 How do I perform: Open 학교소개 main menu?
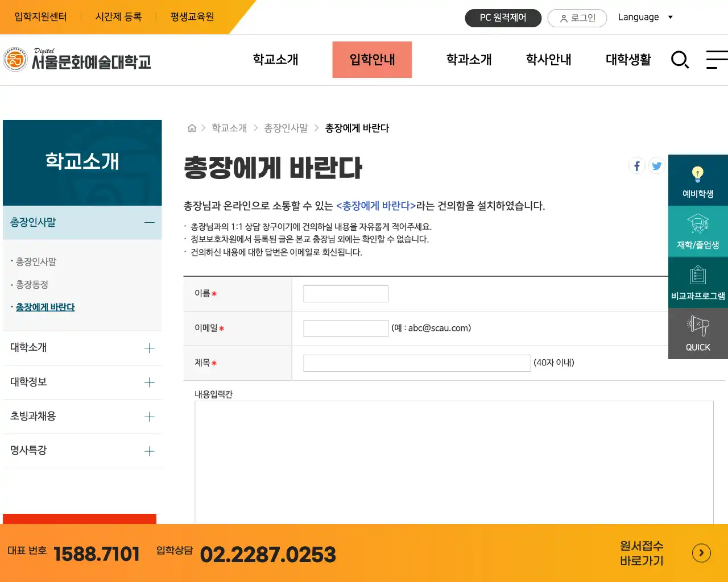click(x=276, y=60)
